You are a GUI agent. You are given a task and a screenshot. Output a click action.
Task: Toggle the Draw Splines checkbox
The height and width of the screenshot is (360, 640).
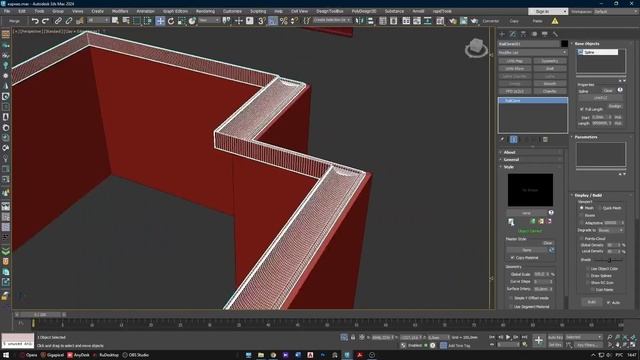(x=588, y=276)
